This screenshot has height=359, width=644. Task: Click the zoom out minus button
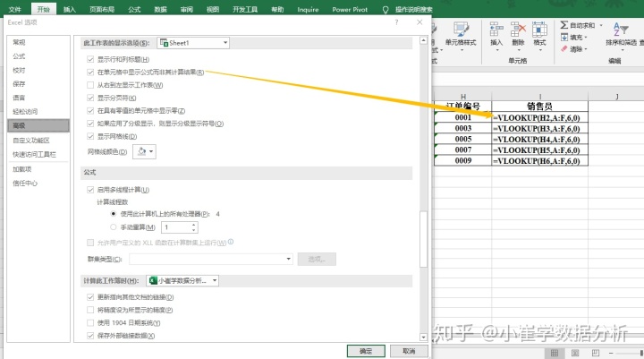611,353
